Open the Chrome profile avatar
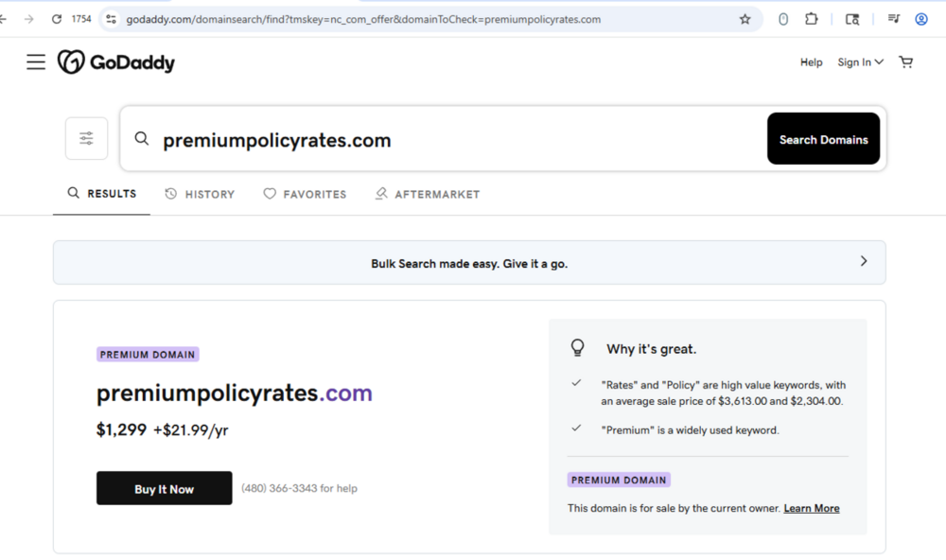Screen dimensions: 946x560 (920, 19)
